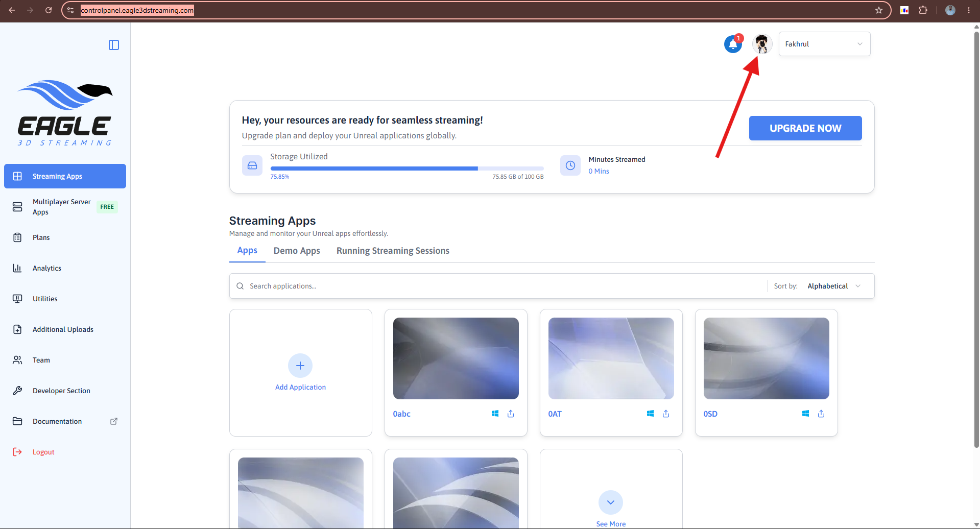Collapse the sidebar with the panel icon
The height and width of the screenshot is (529, 980).
pyautogui.click(x=114, y=45)
